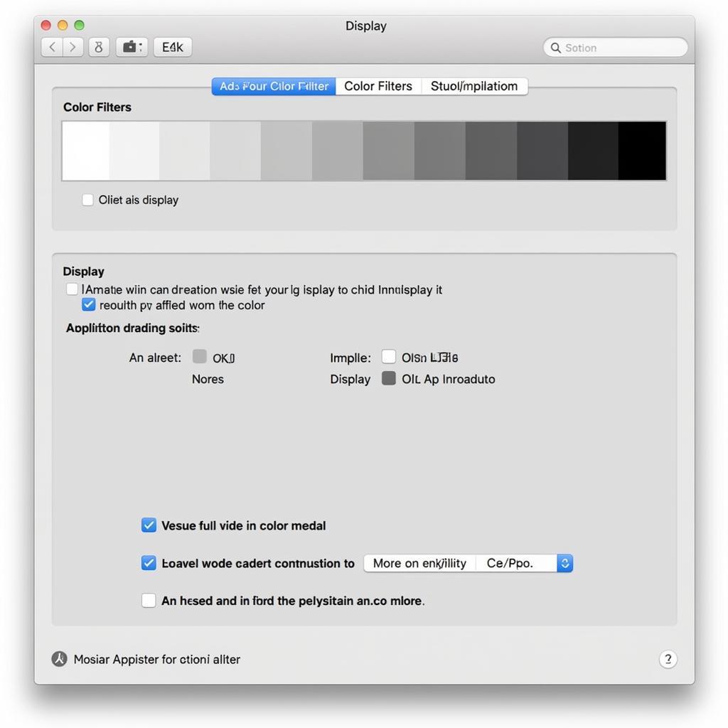Click the Apoliitton drading soiits heading

[133, 328]
